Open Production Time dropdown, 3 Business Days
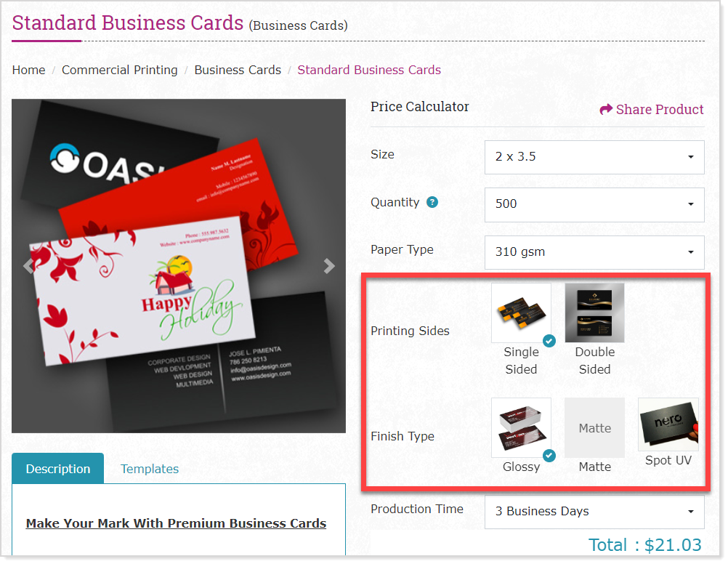The image size is (728, 564). point(594,512)
